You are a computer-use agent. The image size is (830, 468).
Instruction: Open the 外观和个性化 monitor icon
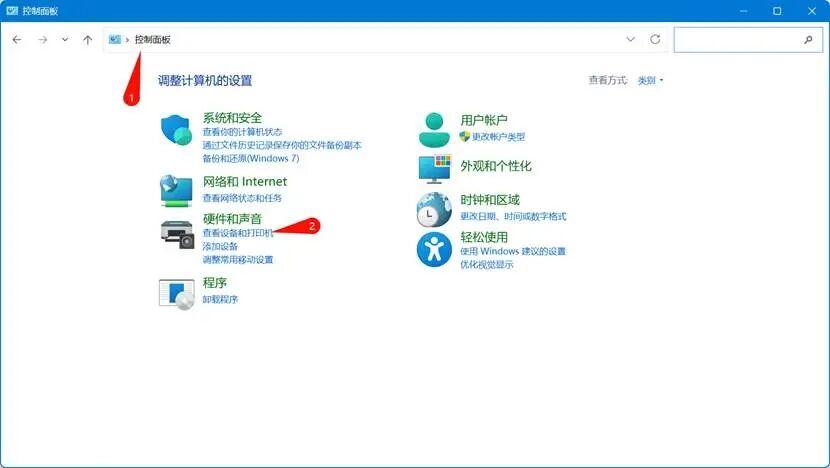(x=434, y=169)
